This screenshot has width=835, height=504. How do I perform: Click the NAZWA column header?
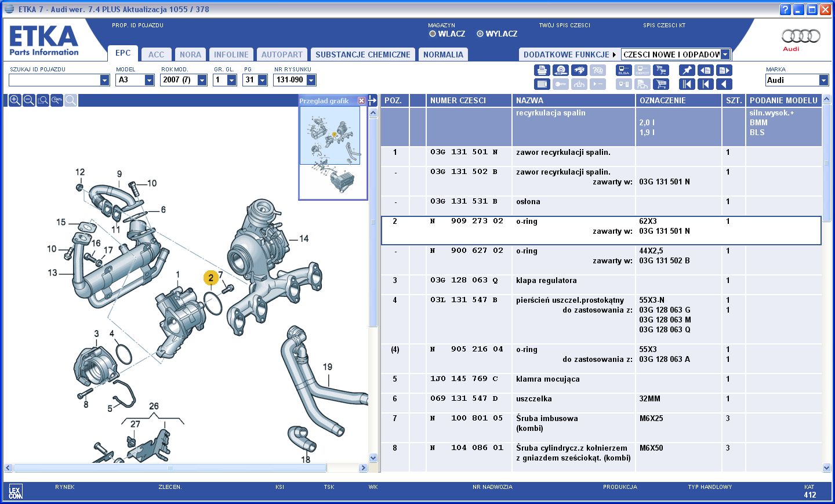(573, 100)
